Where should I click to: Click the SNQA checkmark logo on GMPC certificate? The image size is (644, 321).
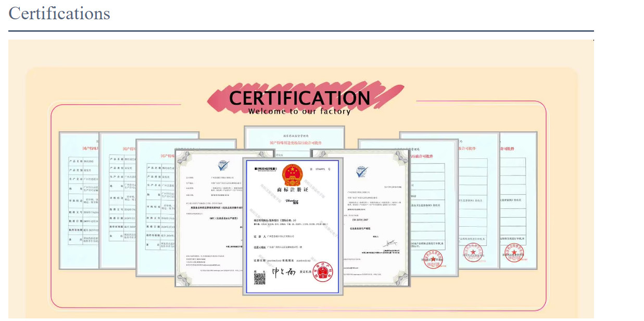pyautogui.click(x=223, y=167)
